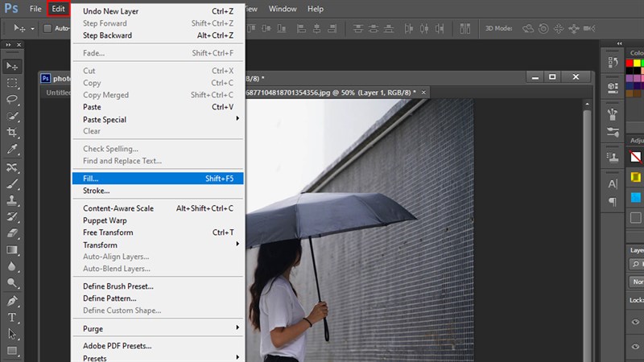Select the Crop tool
This screenshot has width=644, height=362.
click(x=12, y=132)
